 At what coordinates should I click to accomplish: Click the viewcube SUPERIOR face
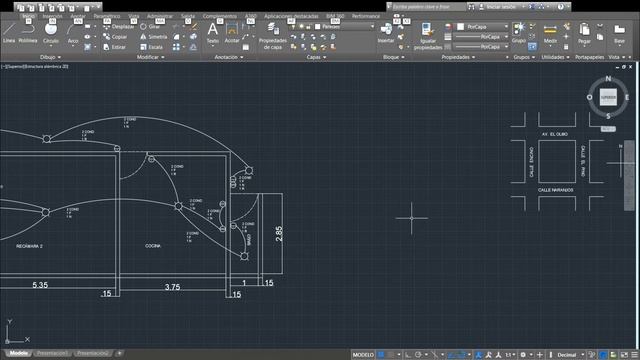[608, 98]
